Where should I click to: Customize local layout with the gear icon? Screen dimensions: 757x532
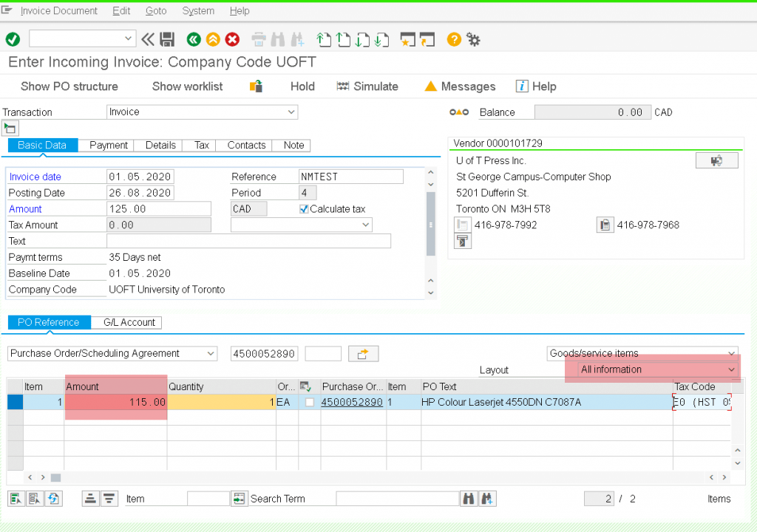pos(472,38)
